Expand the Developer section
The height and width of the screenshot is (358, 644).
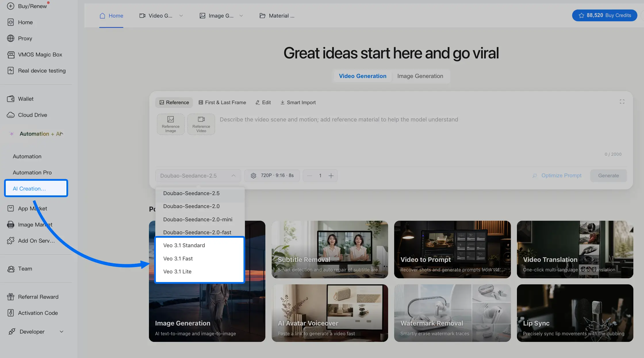[x=62, y=332]
